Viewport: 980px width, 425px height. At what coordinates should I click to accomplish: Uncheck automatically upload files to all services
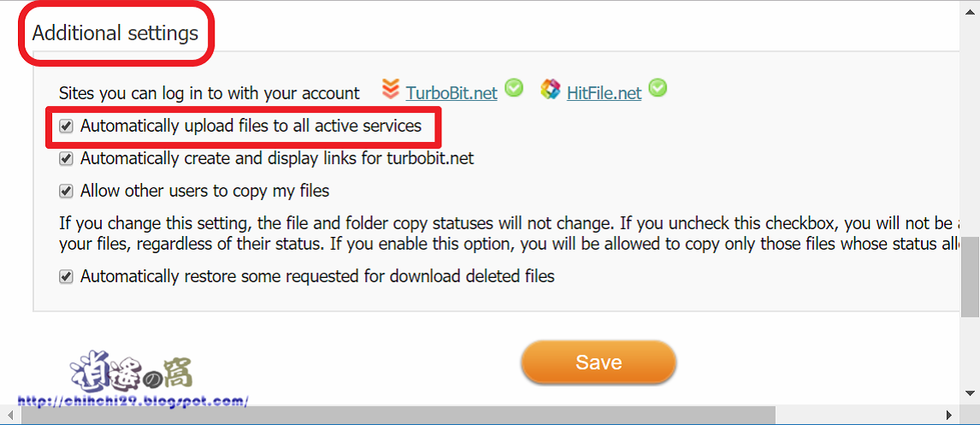66,127
